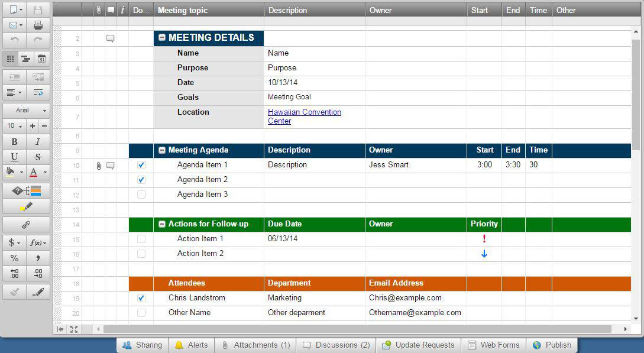This screenshot has height=353, width=644.
Task: Toggle the Wrap text icon
Action: coord(38,92)
